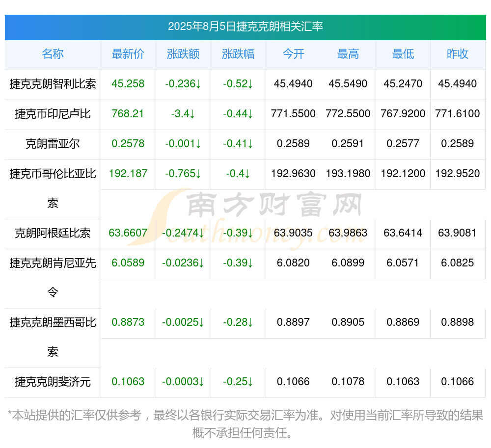The width and height of the screenshot is (491, 448).
Task: Click latest price 0.2578
Action: (128, 144)
